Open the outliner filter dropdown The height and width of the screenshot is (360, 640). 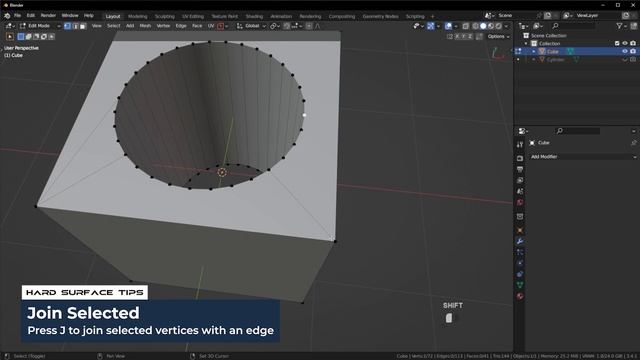tap(621, 26)
